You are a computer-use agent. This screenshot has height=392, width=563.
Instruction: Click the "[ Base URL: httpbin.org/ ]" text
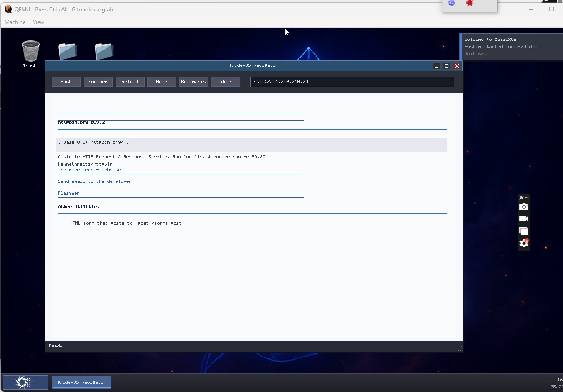point(94,142)
